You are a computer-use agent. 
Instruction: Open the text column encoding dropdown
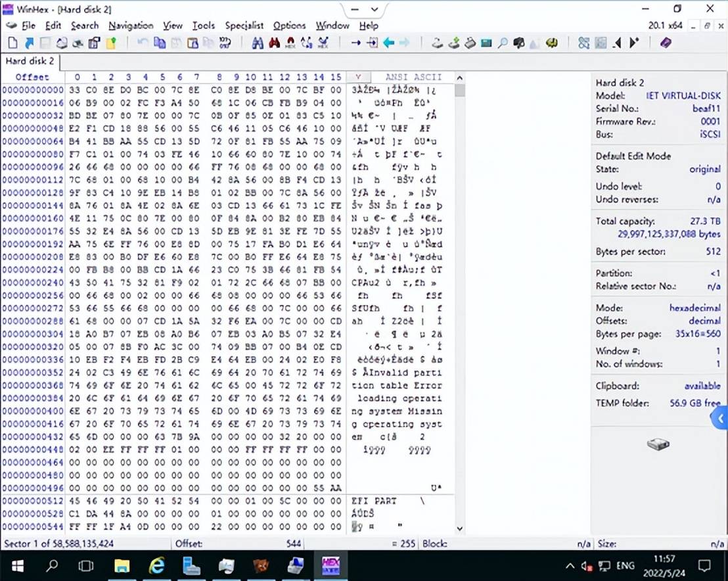(358, 77)
